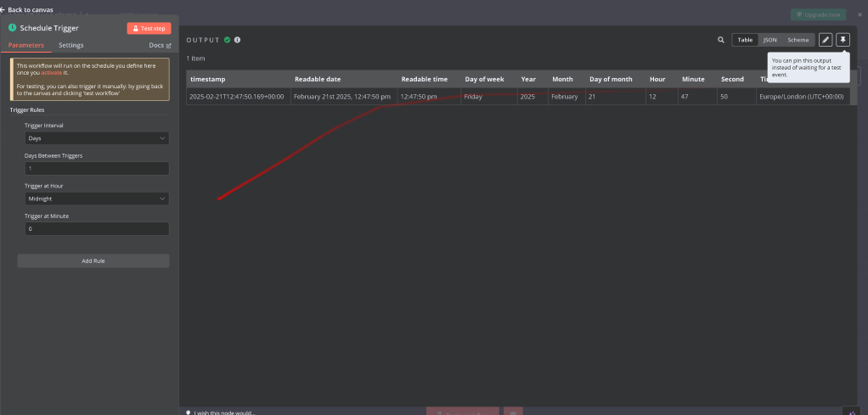Click the February 21st 2025 cell
The image size is (868, 415).
[x=342, y=96]
